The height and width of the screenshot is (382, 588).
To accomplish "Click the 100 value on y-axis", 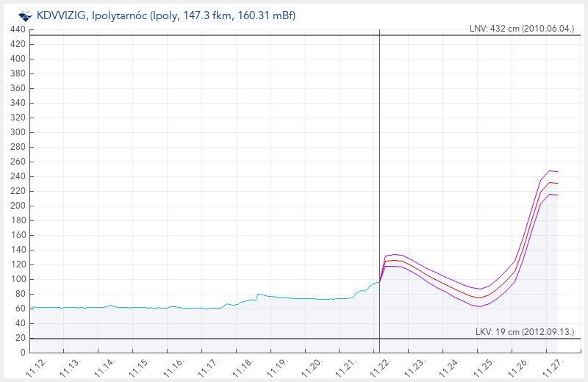I will 18,279.
